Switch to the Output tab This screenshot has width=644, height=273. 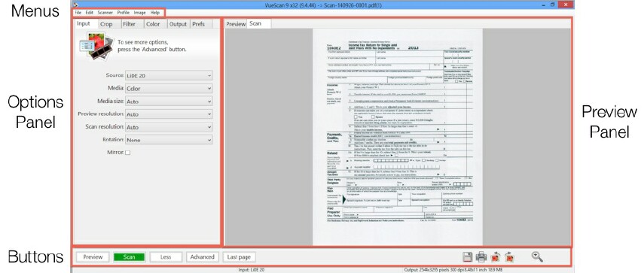pos(179,24)
